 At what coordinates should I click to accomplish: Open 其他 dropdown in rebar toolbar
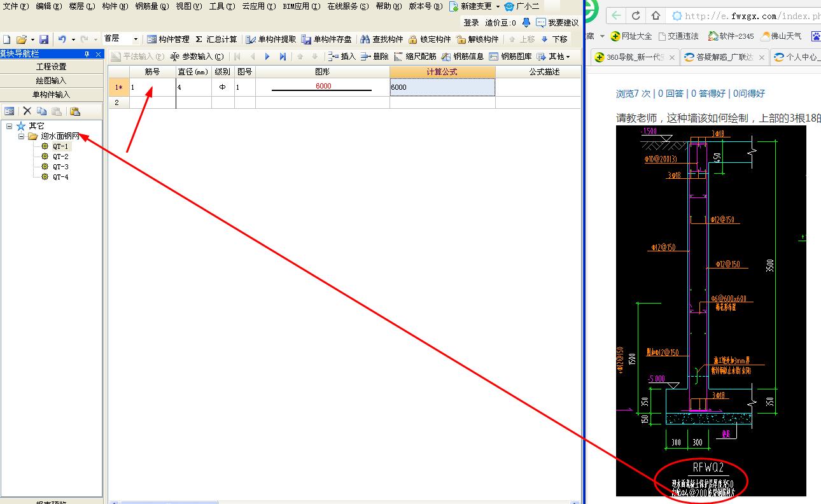click(x=554, y=57)
